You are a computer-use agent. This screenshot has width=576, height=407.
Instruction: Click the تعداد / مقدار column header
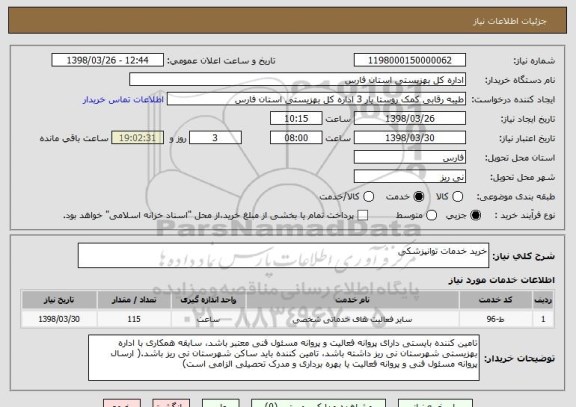(x=134, y=300)
